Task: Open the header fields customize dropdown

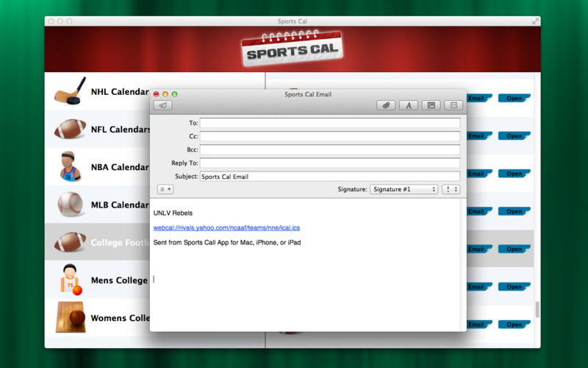Action: pos(165,189)
